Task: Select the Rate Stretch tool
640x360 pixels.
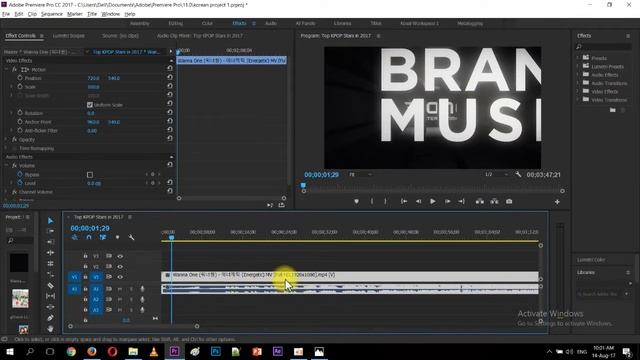Action: (x=51, y=264)
